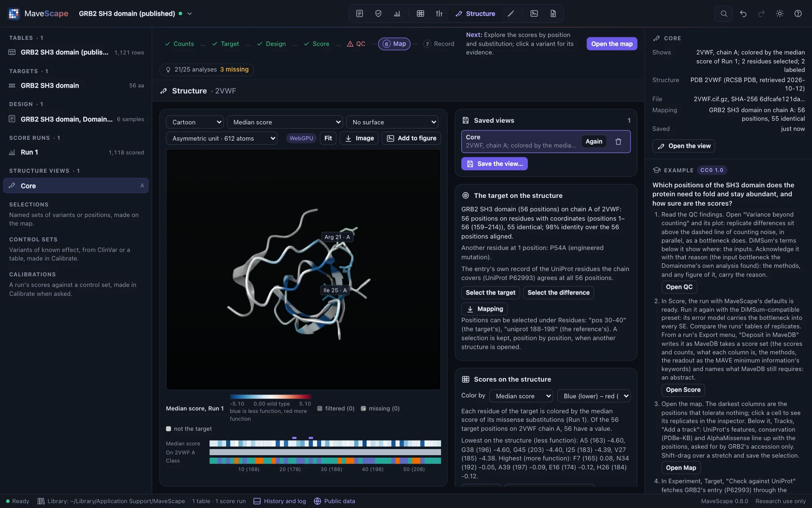Expand the experiment title dropdown chevron
This screenshot has width=812, height=508.
(189, 13)
